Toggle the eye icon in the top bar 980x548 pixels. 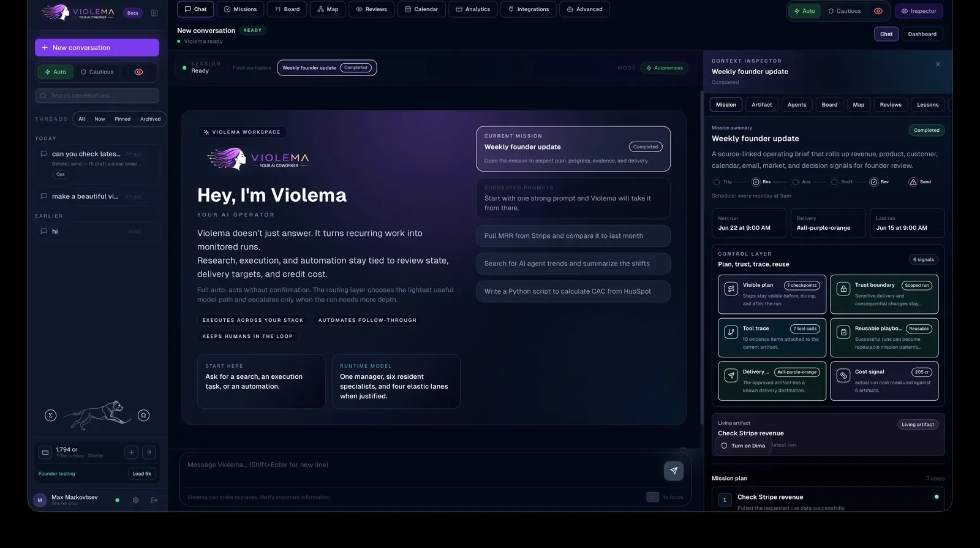[878, 11]
